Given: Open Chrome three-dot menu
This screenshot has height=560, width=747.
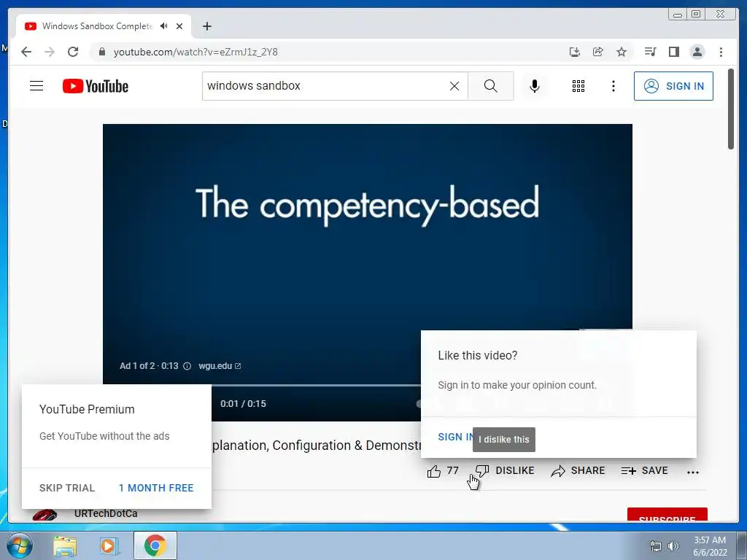Looking at the screenshot, I should (x=721, y=52).
